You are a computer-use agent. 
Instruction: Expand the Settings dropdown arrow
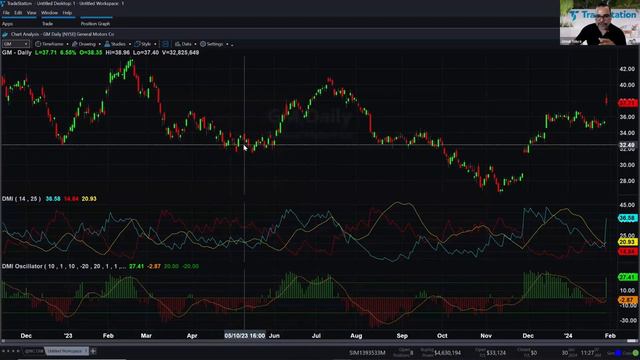227,44
